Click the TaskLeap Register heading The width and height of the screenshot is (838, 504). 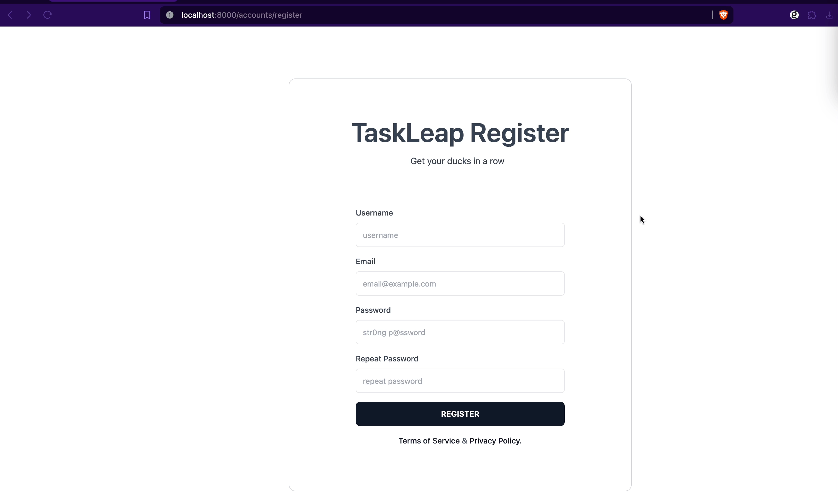click(x=460, y=132)
